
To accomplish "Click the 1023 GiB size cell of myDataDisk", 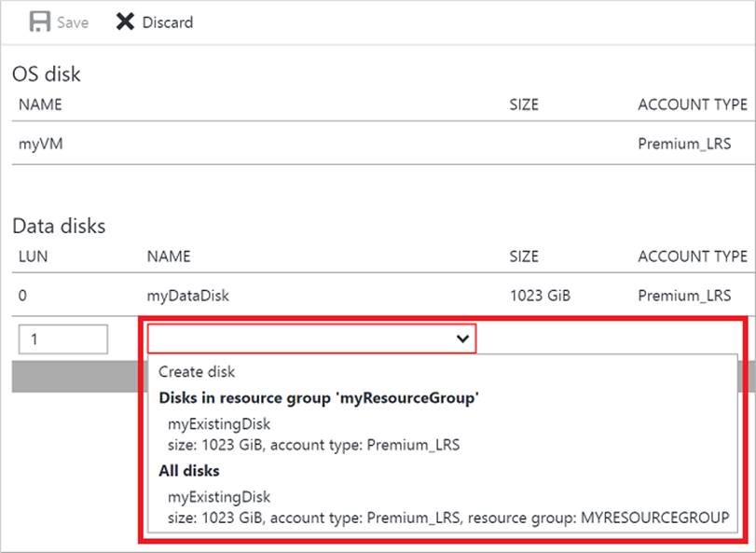I will pyautogui.click(x=540, y=296).
